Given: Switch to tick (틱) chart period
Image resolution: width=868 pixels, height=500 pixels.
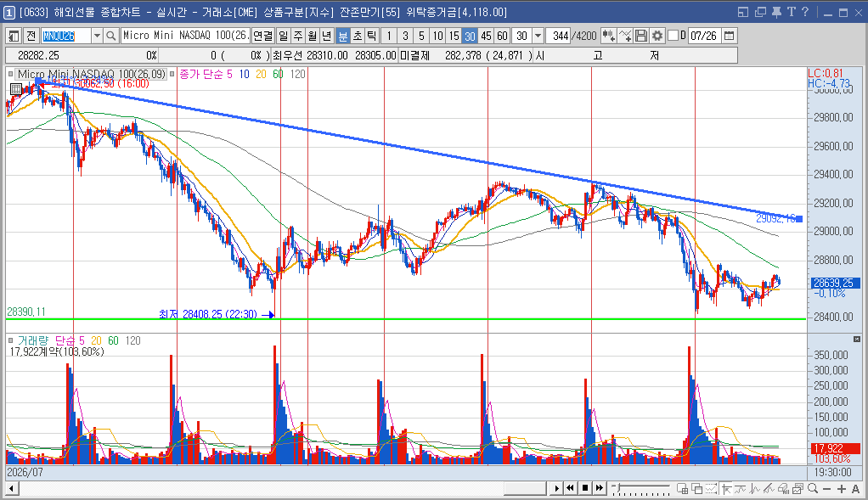Looking at the screenshot, I should coord(372,36).
